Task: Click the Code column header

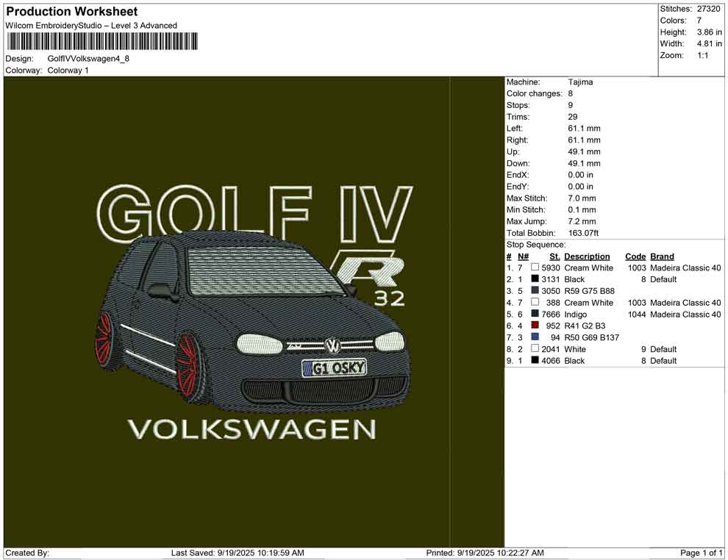Action: pyautogui.click(x=635, y=256)
